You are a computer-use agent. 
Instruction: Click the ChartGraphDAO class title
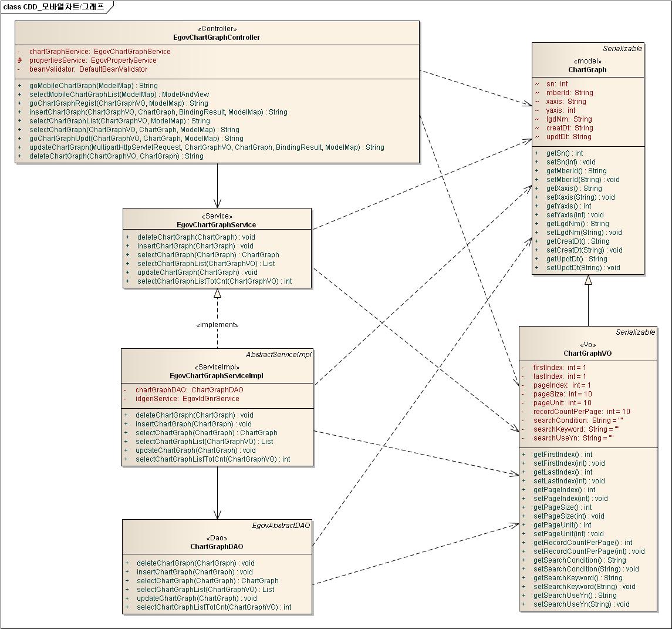click(217, 547)
